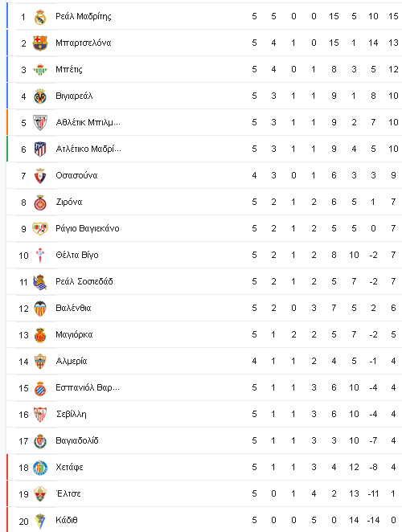
Task: Click the Getafe blue crest
Action: tap(40, 468)
